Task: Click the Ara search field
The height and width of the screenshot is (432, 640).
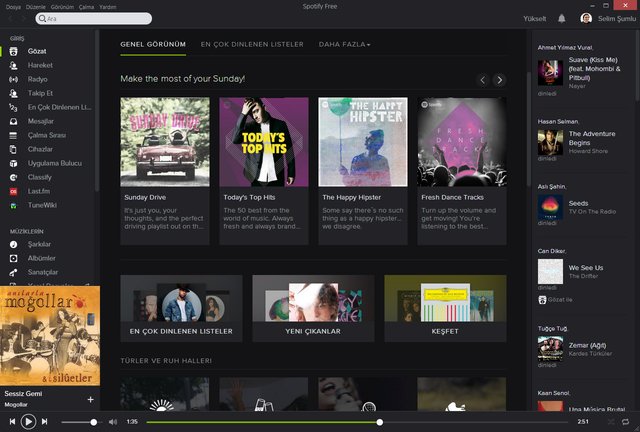Action: (93, 18)
